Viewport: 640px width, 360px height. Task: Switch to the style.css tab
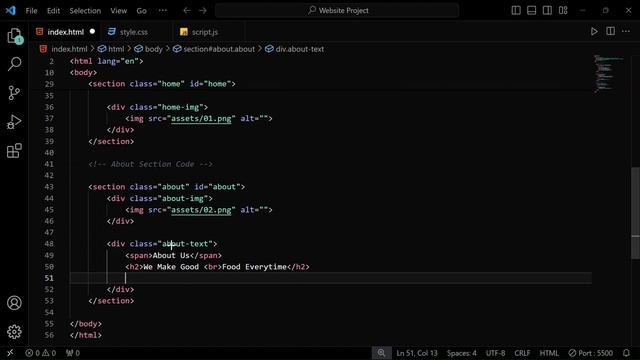coord(133,32)
